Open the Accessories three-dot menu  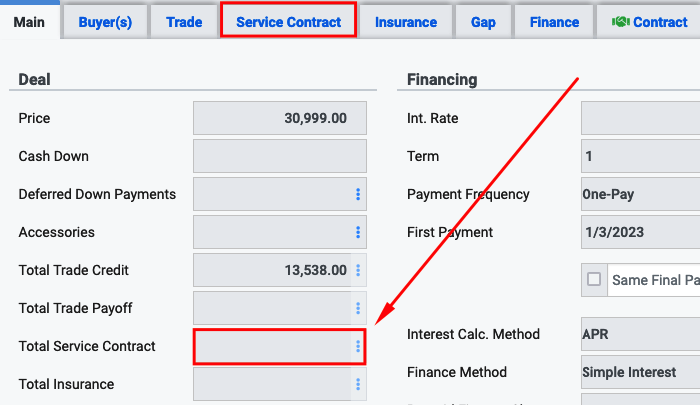[358, 232]
